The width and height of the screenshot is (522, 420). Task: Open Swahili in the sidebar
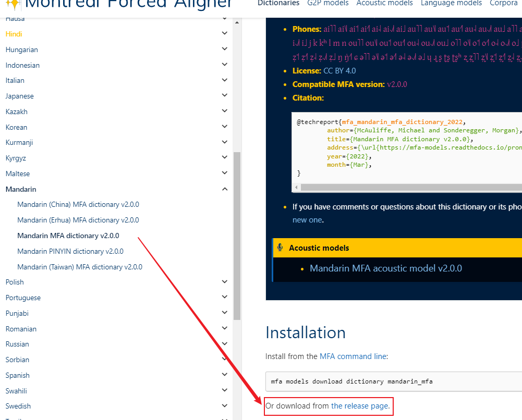[x=16, y=391]
